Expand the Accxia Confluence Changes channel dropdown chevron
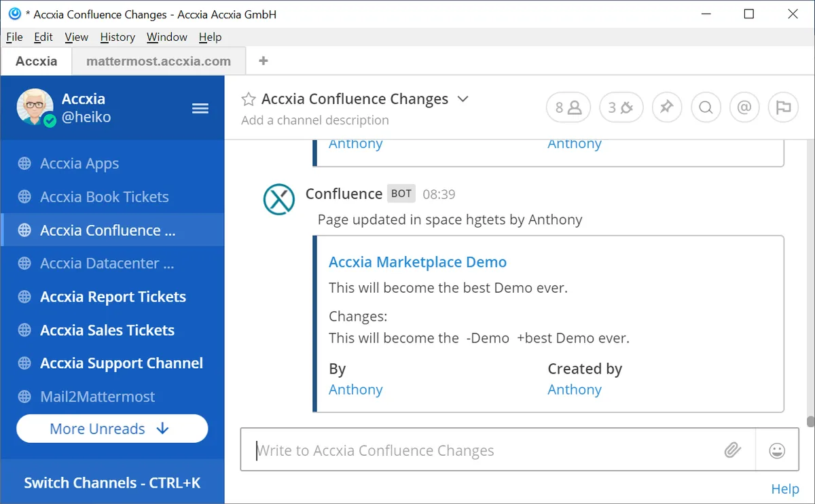This screenshot has height=504, width=815. [463, 99]
